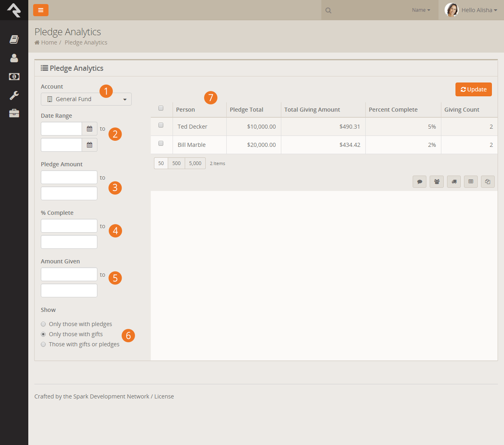Open start date calendar picker

coord(89,129)
